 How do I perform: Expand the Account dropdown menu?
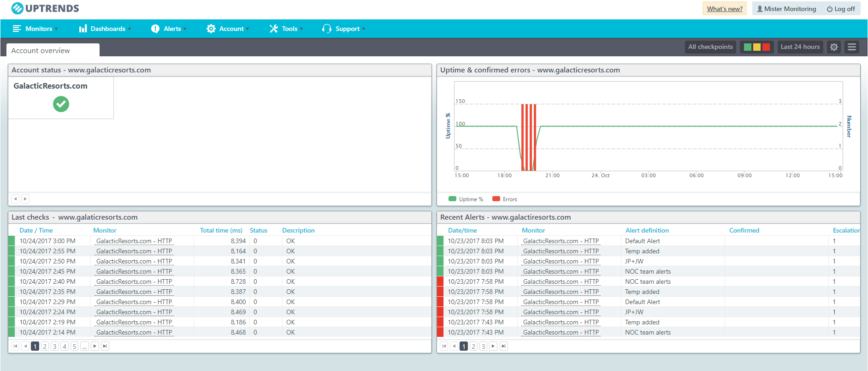pos(228,29)
